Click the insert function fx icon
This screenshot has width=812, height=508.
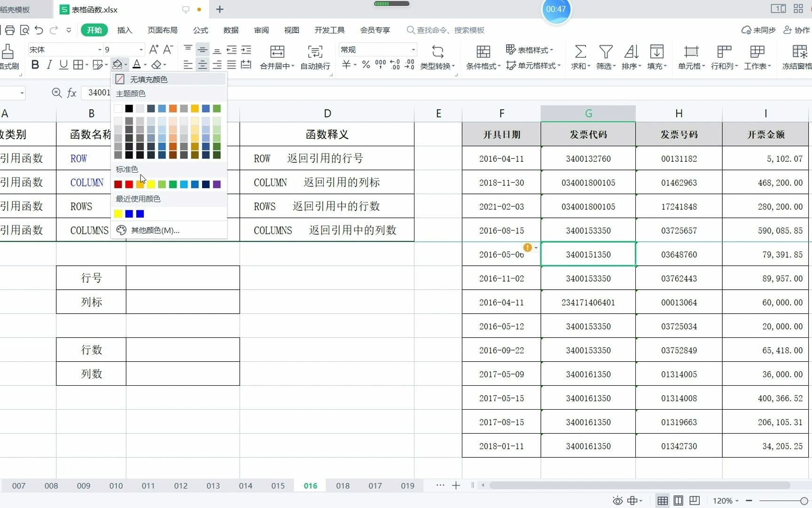coord(71,93)
